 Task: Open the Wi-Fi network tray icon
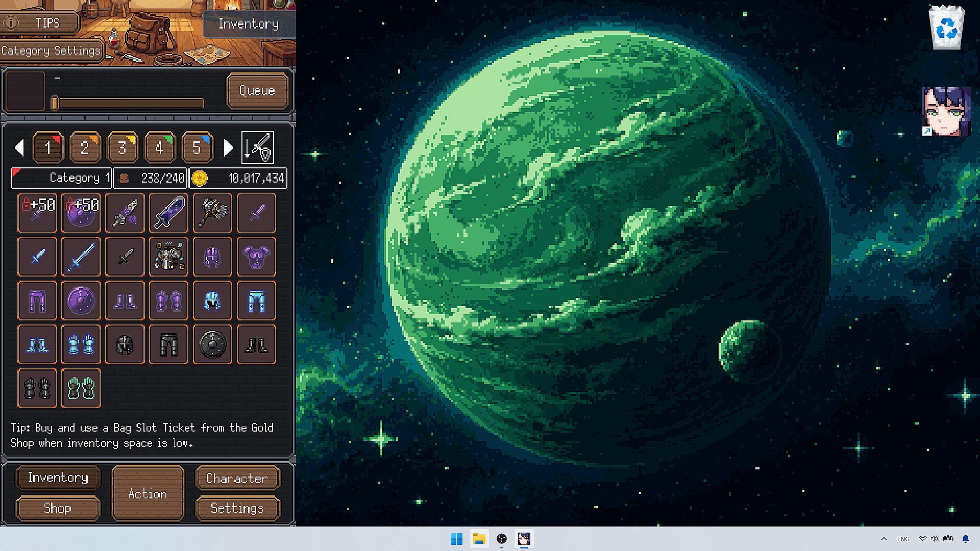click(x=922, y=539)
